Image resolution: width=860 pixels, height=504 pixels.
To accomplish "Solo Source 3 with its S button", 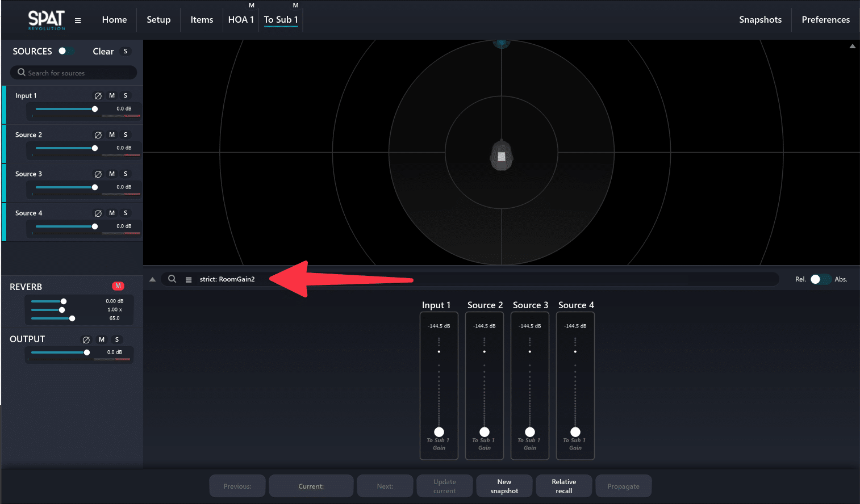I will [x=126, y=174].
